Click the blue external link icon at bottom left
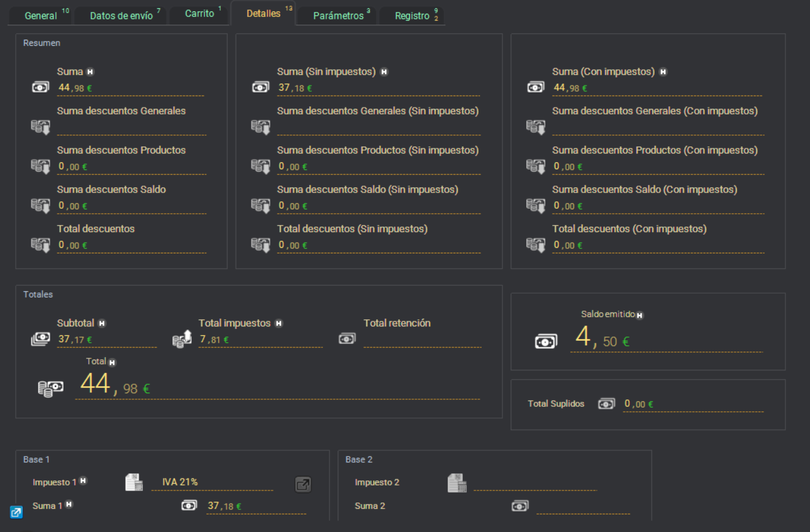Viewport: 810px width, 532px height. (x=16, y=512)
